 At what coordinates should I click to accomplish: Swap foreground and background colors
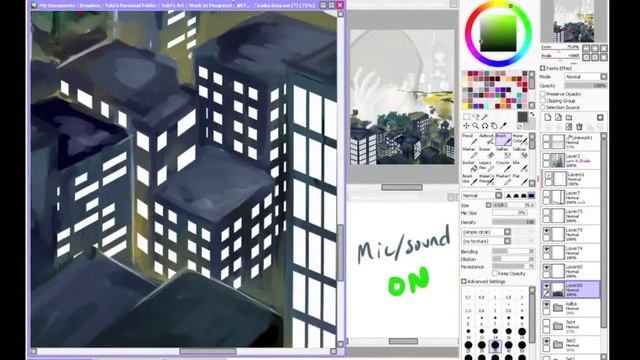pyautogui.click(x=532, y=115)
